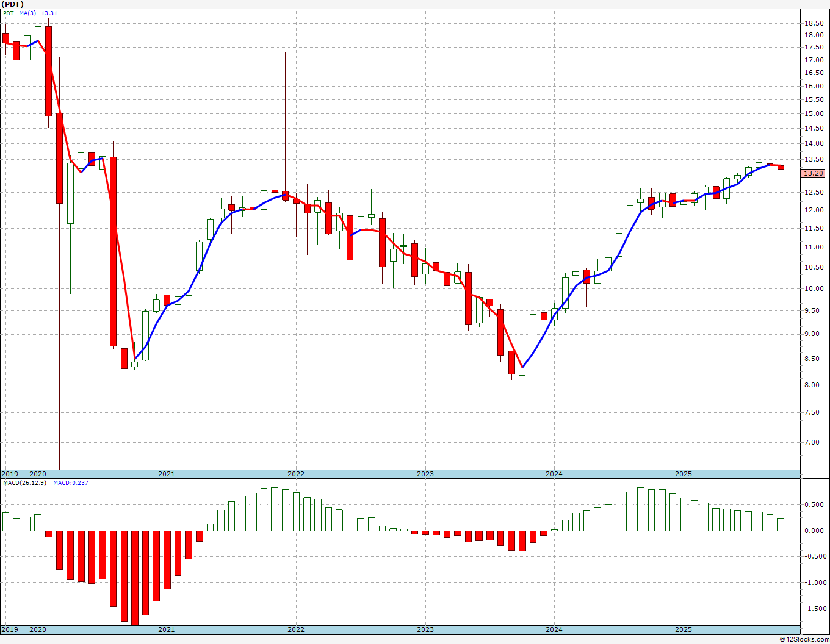The height and width of the screenshot is (644, 830).
Task: Click the 12.50 price axis label
Action: point(813,192)
